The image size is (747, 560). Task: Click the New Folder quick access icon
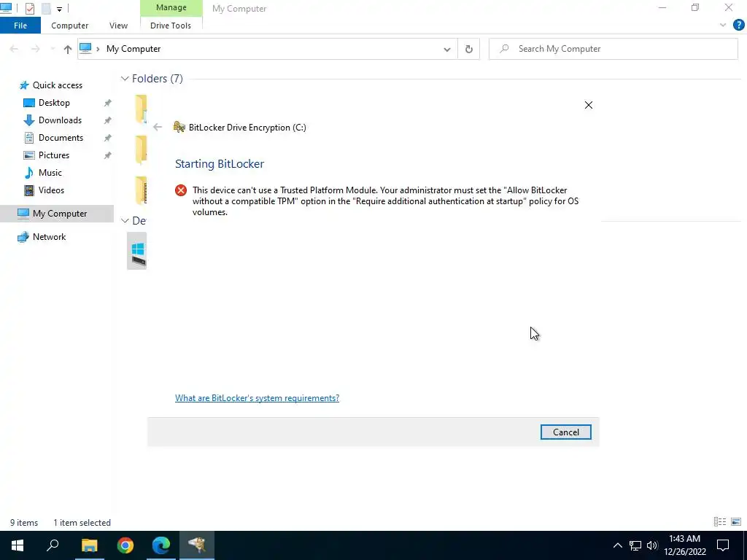click(x=46, y=8)
